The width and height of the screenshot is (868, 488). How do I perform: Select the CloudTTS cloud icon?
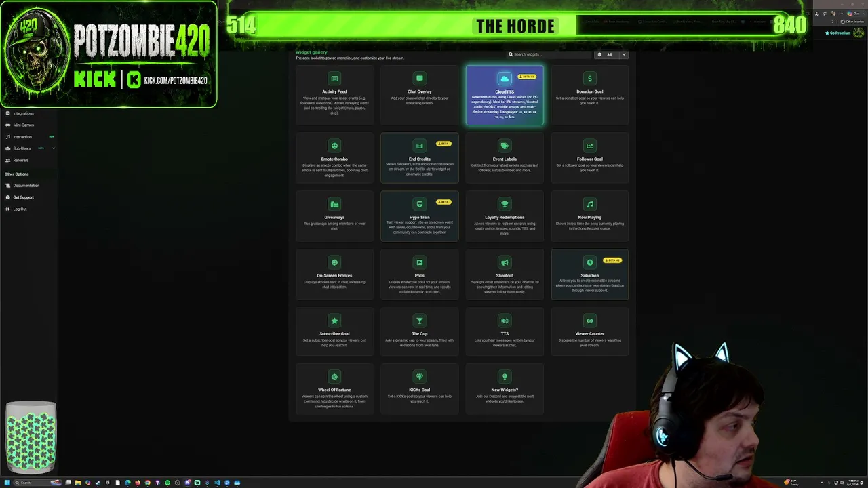click(x=505, y=79)
